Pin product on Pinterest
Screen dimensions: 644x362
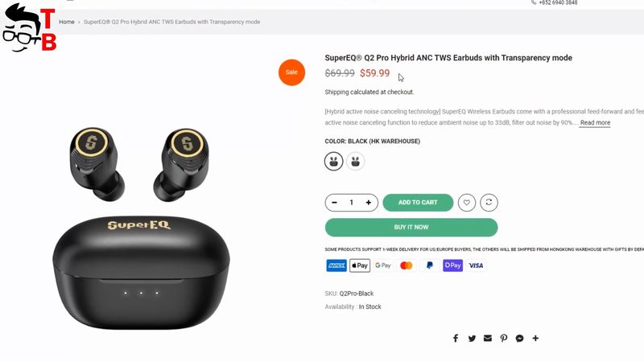tap(504, 338)
